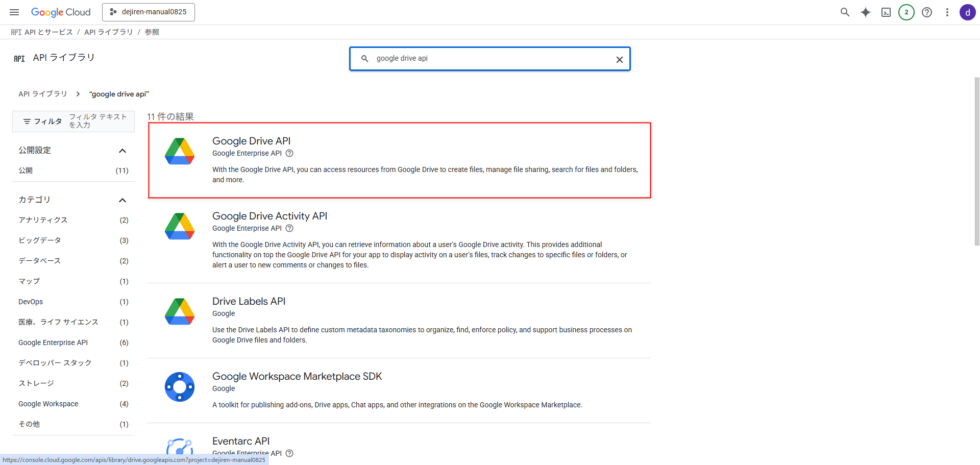Filter by ストレージ category
This screenshot has height=465, width=980.
[x=36, y=383]
